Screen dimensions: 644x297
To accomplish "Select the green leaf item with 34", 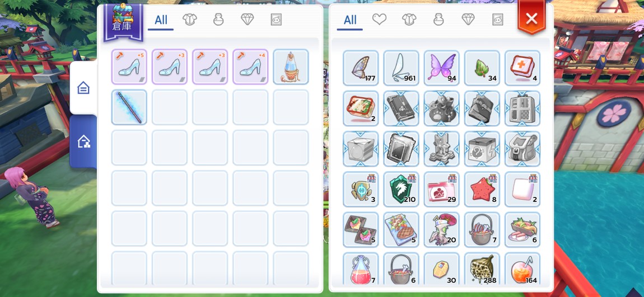I will click(x=482, y=68).
